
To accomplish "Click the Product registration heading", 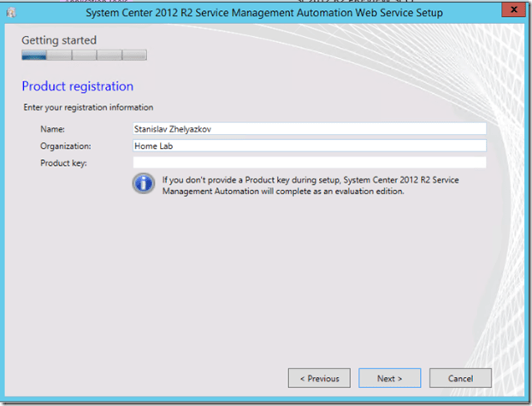I will [77, 86].
